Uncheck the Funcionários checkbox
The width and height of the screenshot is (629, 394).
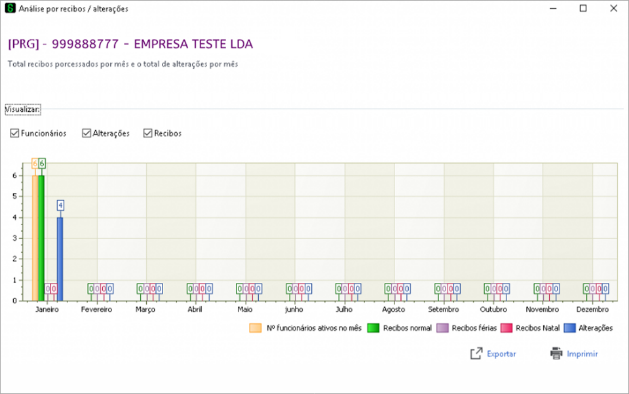(14, 133)
